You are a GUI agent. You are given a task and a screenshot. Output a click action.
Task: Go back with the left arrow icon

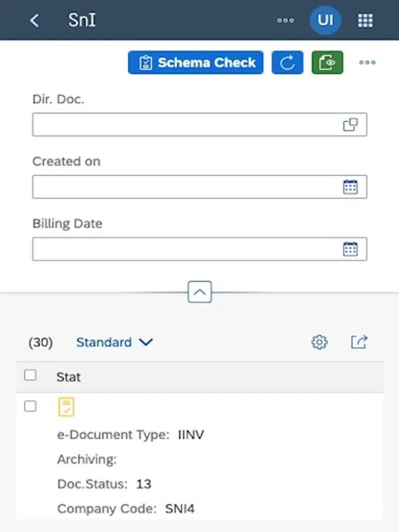click(x=34, y=20)
